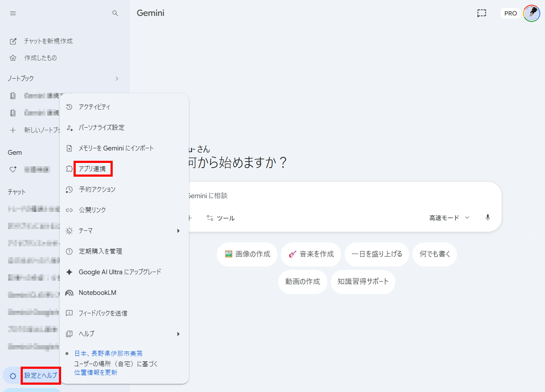Click the メモリー import file icon
Viewport: 545px width, 392px height.
coord(69,148)
